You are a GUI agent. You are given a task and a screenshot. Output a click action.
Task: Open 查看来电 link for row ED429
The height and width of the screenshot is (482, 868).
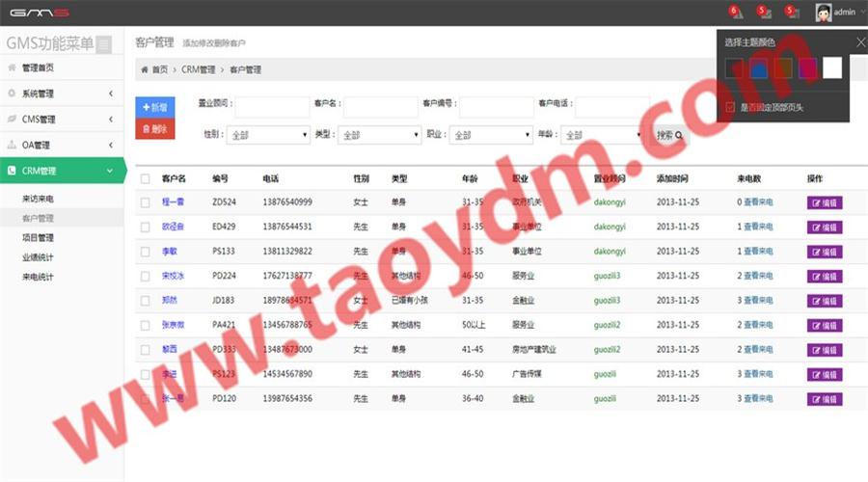click(x=758, y=227)
